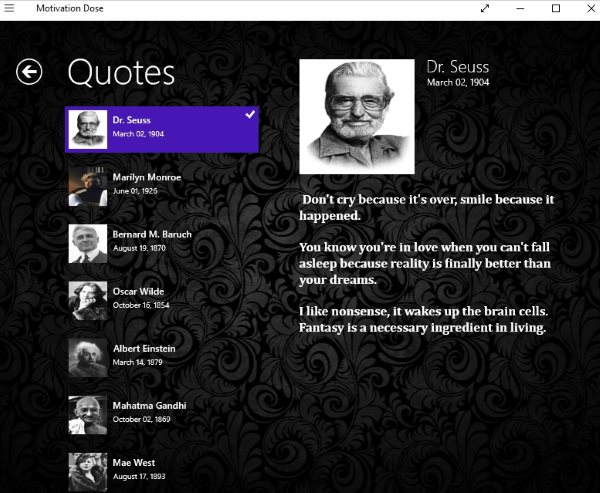Click the Quotes page title
600x493 pixels.
point(121,72)
